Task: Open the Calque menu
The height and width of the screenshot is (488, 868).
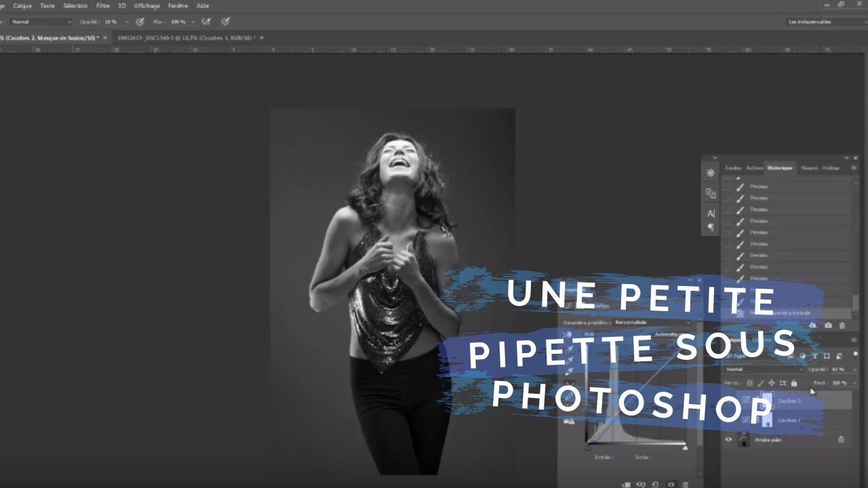Action: pyautogui.click(x=22, y=5)
